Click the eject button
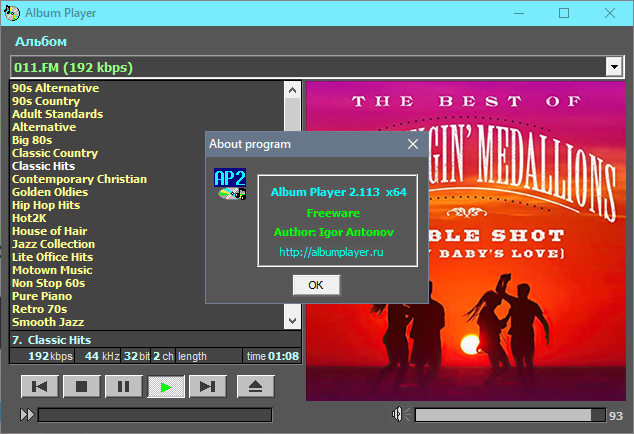This screenshot has height=434, width=634. pyautogui.click(x=256, y=387)
